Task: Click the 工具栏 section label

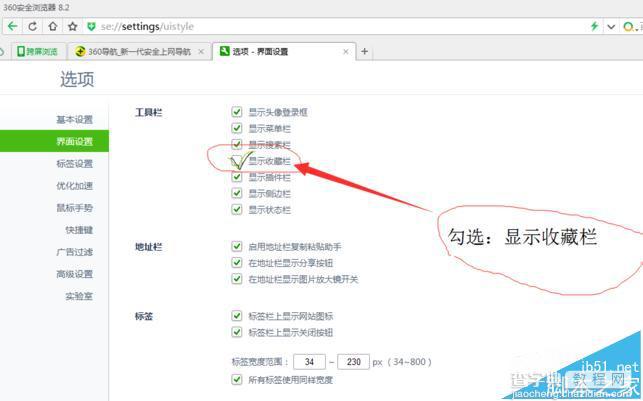Action: [148, 112]
